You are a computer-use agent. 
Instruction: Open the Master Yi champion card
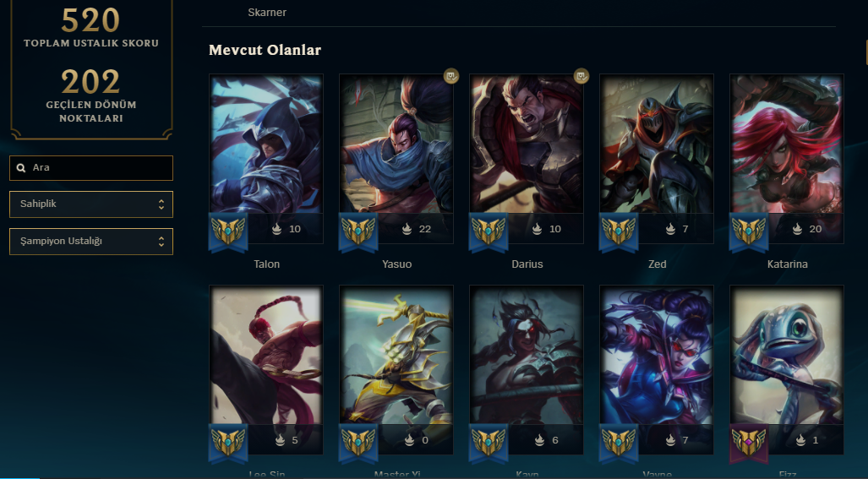396,369
